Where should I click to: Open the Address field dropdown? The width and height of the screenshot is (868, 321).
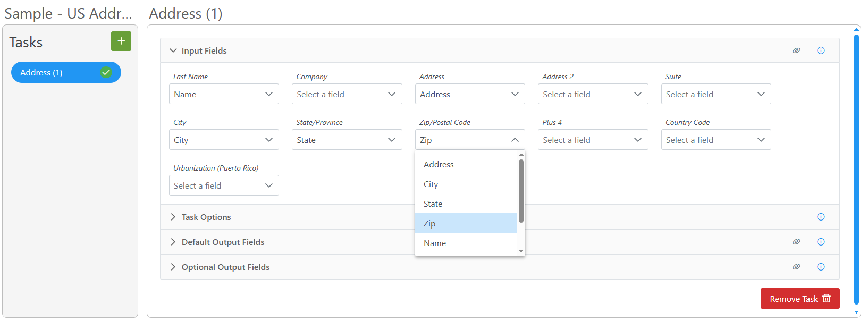coord(470,94)
